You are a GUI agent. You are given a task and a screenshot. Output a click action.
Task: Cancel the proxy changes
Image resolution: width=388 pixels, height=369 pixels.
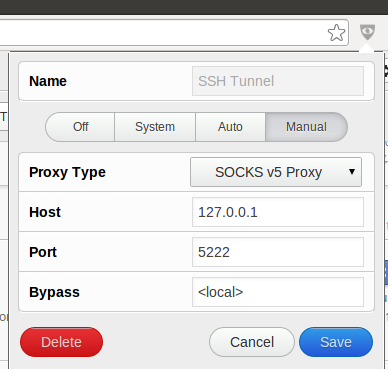coord(252,342)
